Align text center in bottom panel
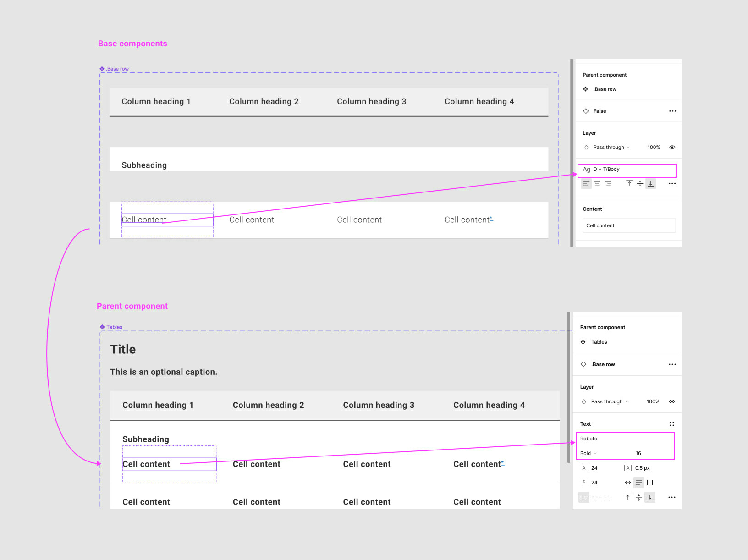748x560 pixels. (595, 497)
